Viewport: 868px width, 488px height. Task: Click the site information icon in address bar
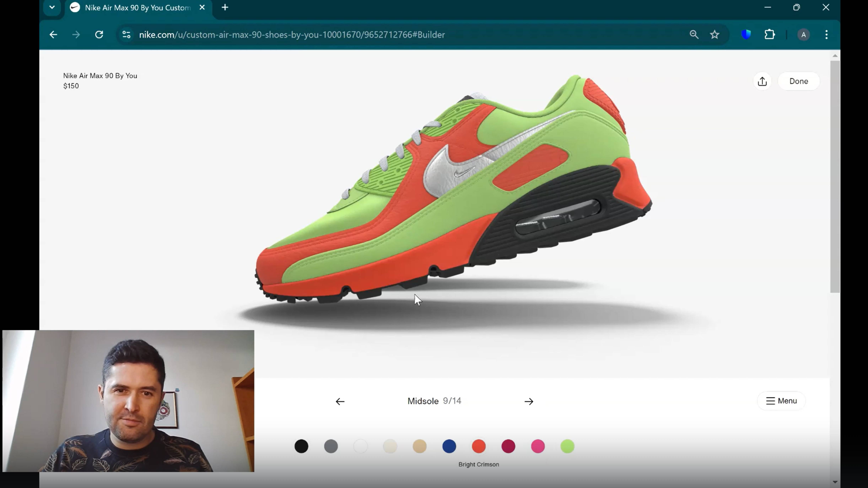pyautogui.click(x=126, y=34)
